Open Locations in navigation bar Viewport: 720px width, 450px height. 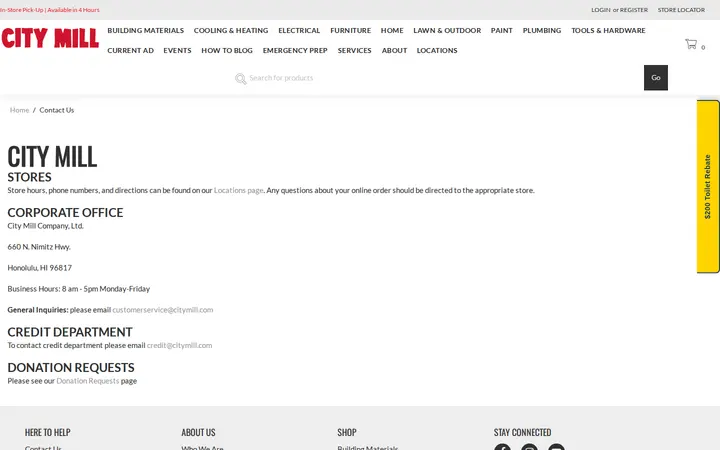pyautogui.click(x=437, y=51)
